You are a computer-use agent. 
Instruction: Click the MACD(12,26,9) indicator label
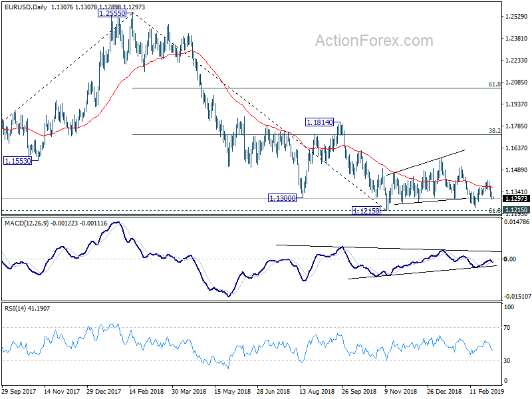pos(27,223)
